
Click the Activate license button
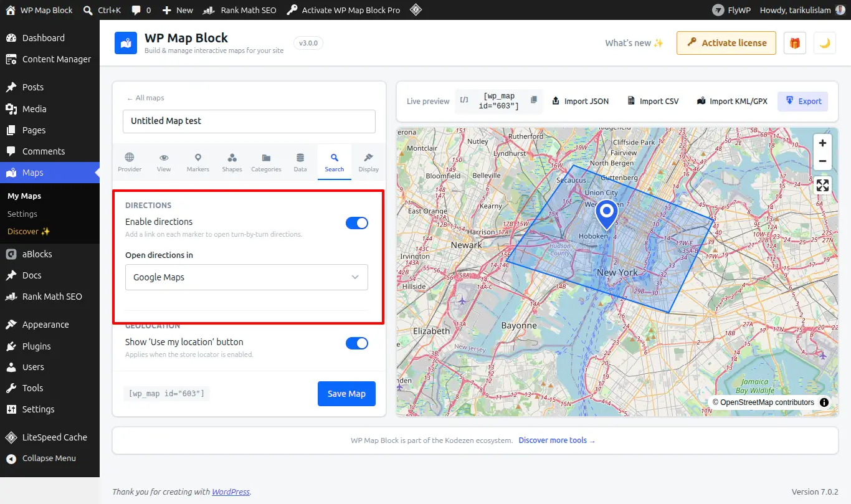coord(726,43)
